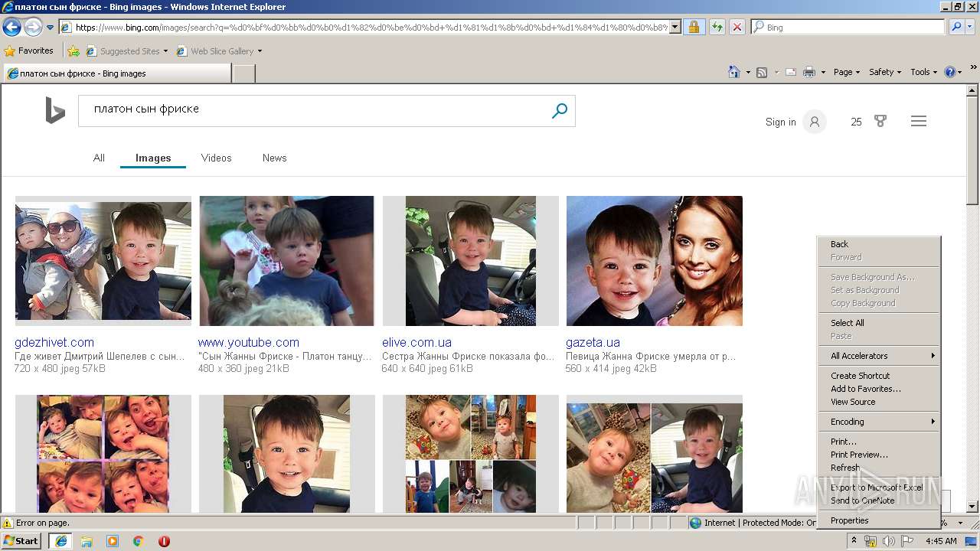980x551 pixels.
Task: Switch to the Videos tab
Action: pyautogui.click(x=216, y=158)
